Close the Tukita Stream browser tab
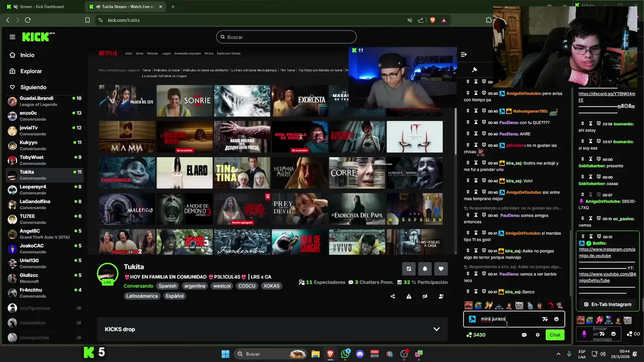 coord(160,7)
